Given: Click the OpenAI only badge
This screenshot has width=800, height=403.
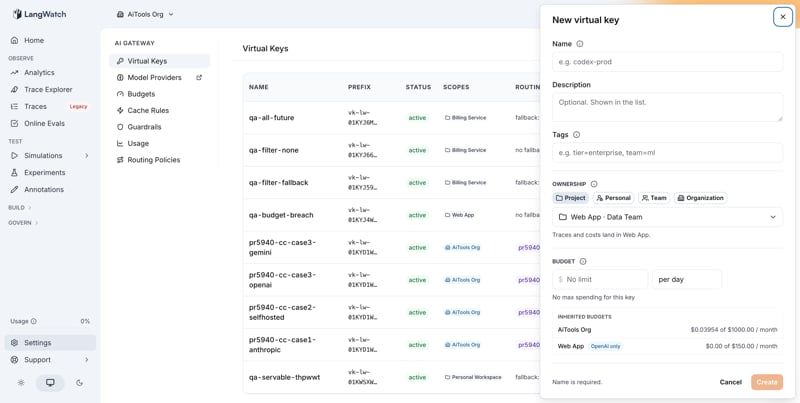Looking at the screenshot, I should click(605, 346).
